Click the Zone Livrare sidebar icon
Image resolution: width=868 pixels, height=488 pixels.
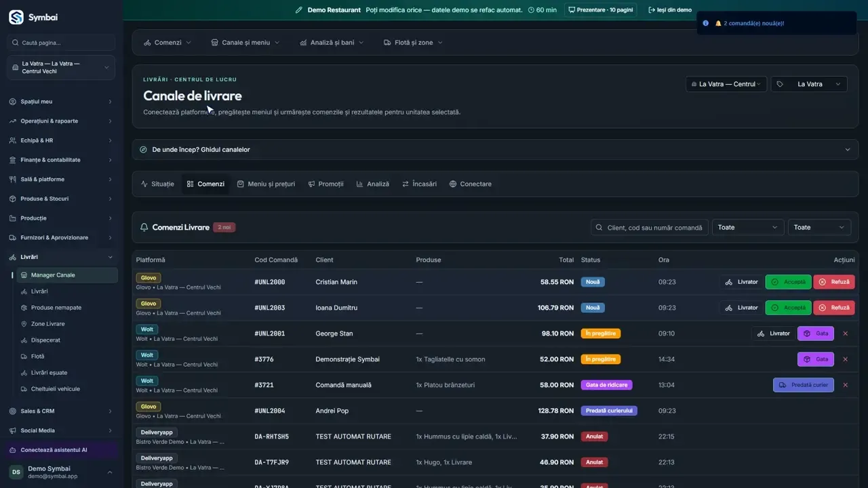pyautogui.click(x=24, y=324)
